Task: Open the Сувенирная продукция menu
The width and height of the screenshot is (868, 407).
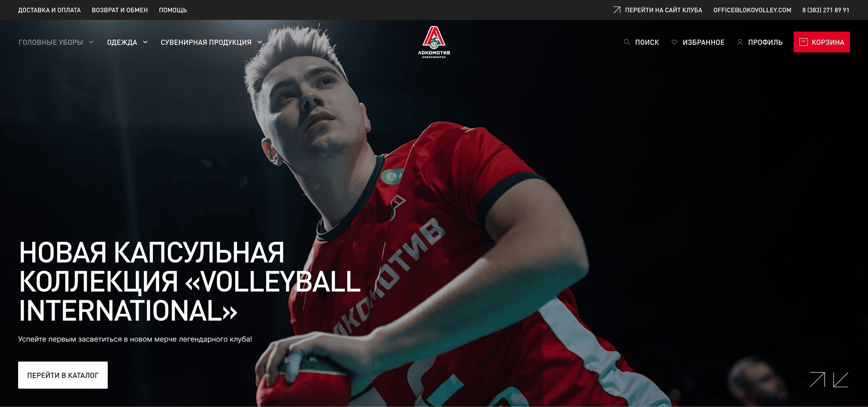Action: (x=206, y=42)
